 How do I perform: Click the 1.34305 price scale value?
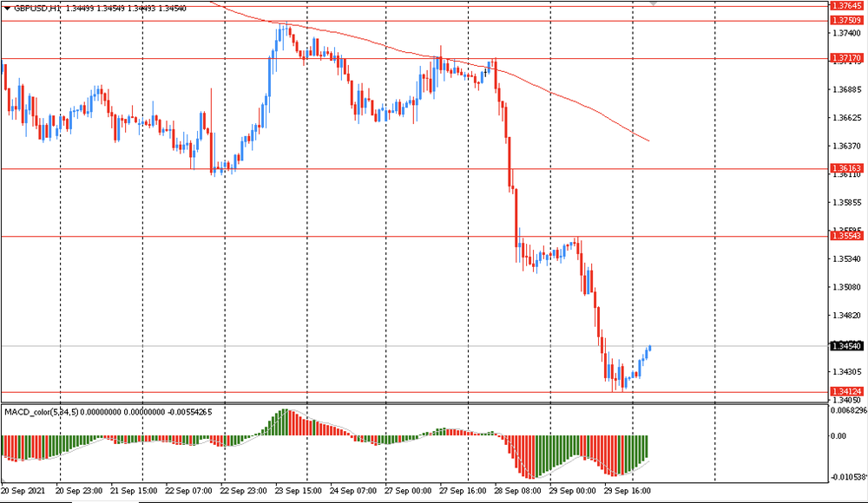tap(847, 372)
